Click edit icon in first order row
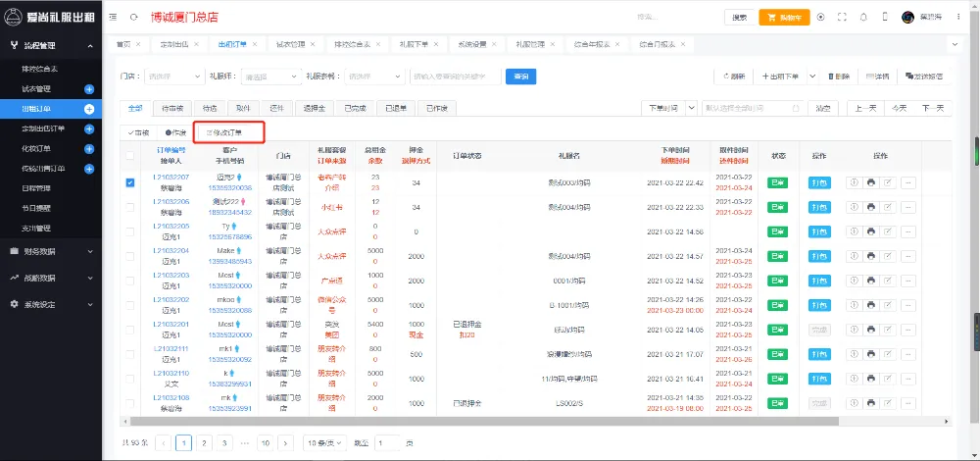The width and height of the screenshot is (980, 461). 888,181
